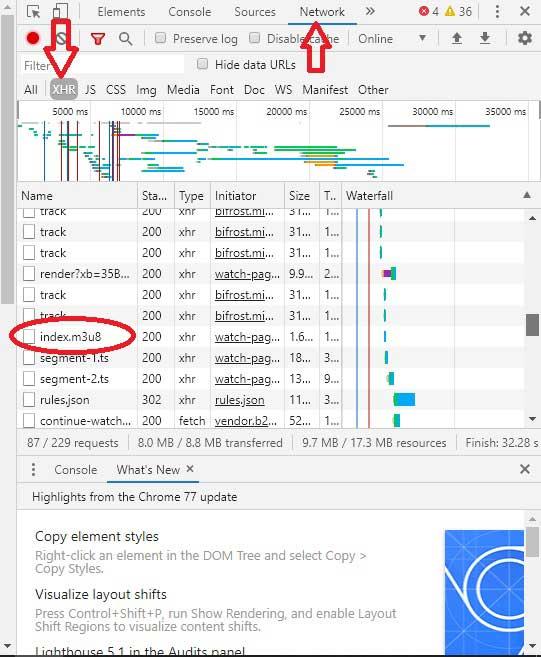Expand more DevTools tabs with the chevron
541x657 pixels.
coord(370,11)
